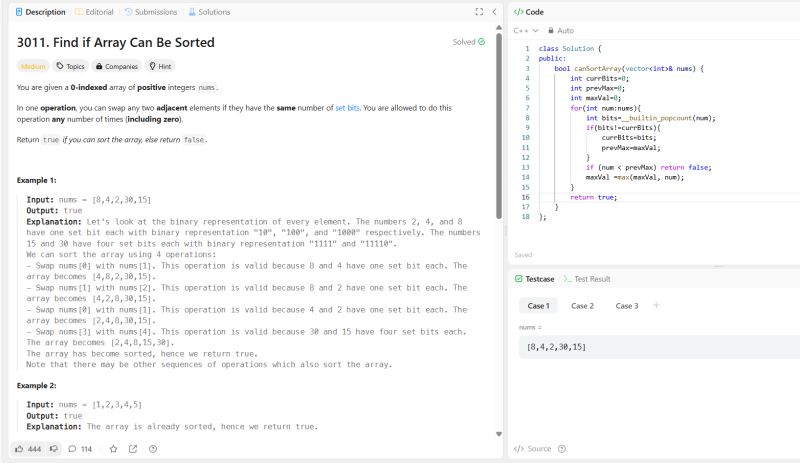Switch to the Editorial tab
This screenshot has height=463, width=800.
pyautogui.click(x=93, y=12)
